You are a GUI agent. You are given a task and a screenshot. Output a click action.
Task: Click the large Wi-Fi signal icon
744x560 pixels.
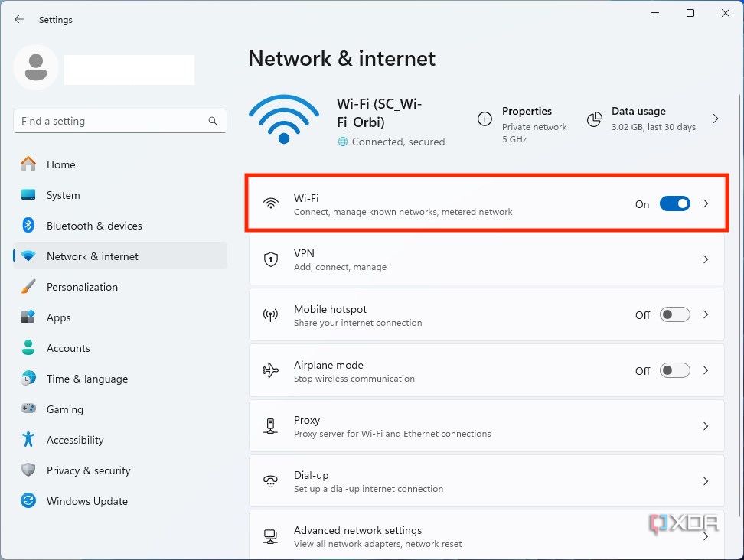point(284,119)
